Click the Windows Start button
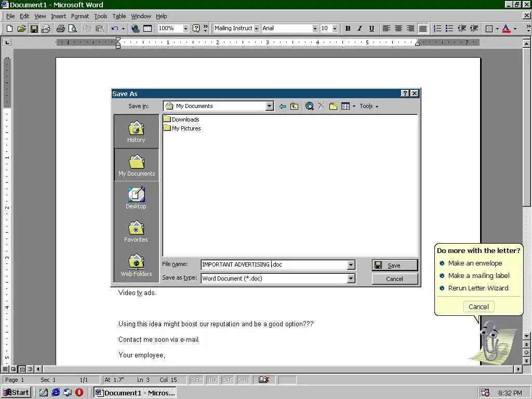This screenshot has height=399, width=532. coord(16,393)
